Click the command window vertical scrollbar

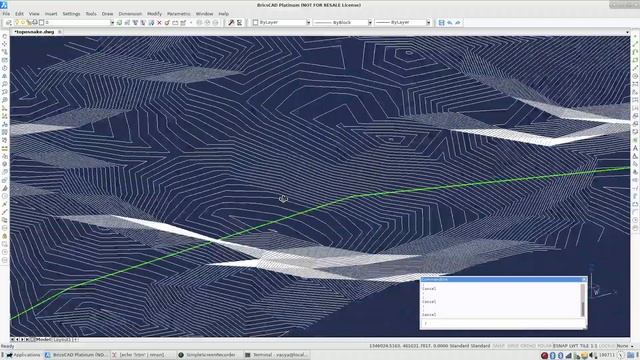(x=582, y=300)
